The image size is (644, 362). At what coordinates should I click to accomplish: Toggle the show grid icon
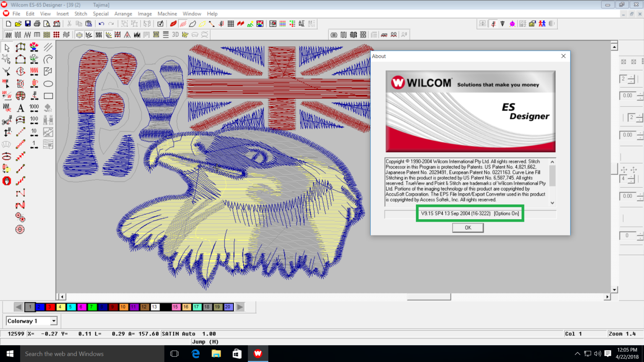tap(231, 24)
